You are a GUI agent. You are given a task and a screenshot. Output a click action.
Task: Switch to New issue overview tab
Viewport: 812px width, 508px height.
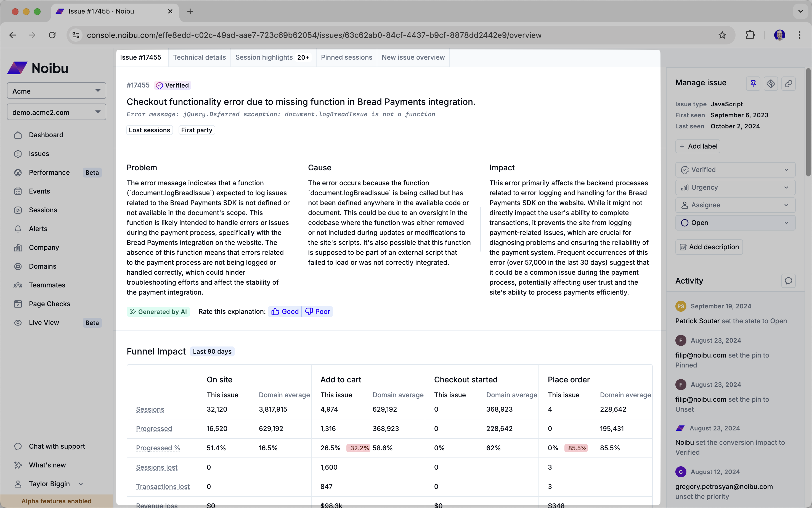pyautogui.click(x=413, y=57)
